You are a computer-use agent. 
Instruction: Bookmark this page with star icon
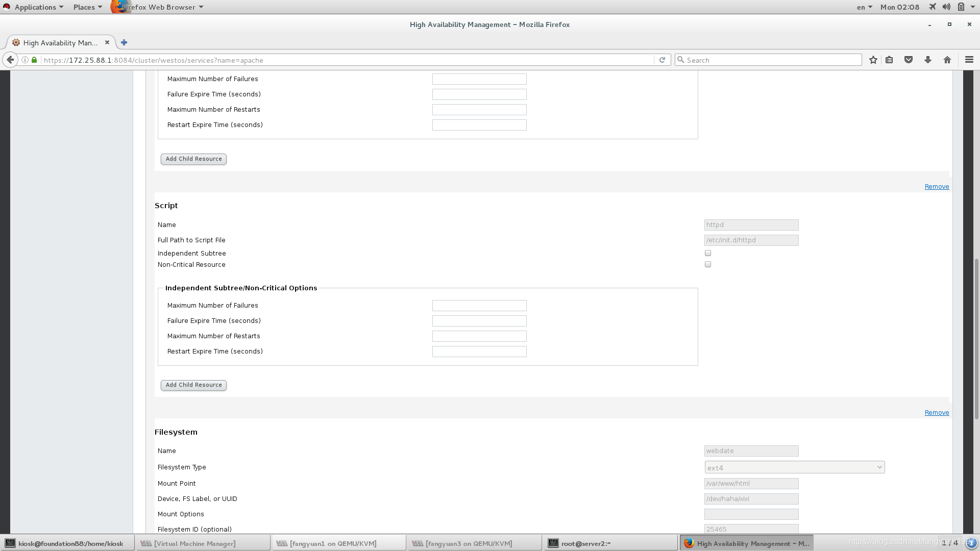tap(873, 60)
